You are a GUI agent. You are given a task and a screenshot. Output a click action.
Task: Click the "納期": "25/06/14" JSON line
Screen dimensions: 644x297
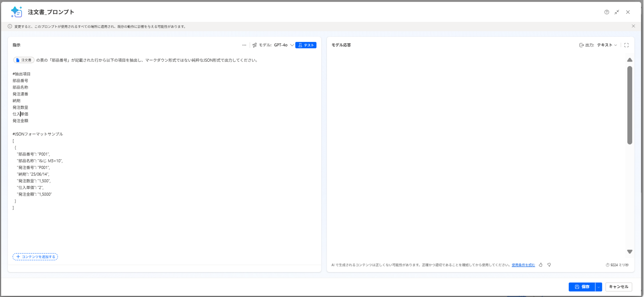pos(33,174)
